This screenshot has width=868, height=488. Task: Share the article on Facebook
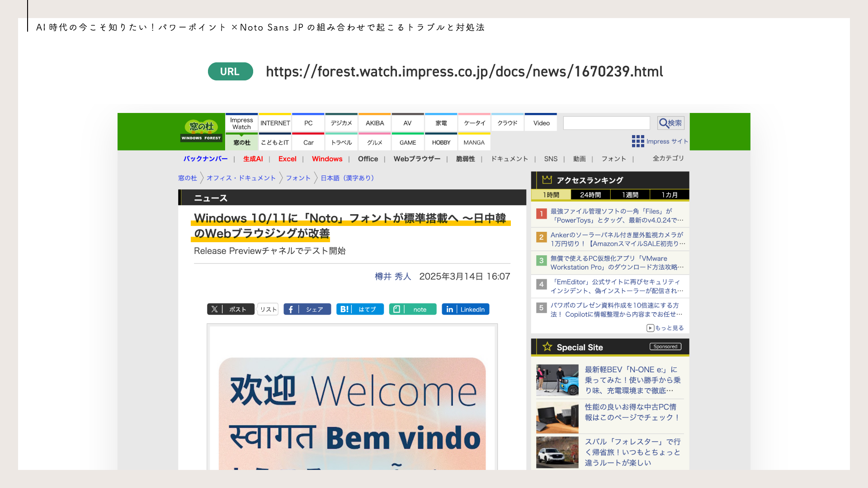307,309
